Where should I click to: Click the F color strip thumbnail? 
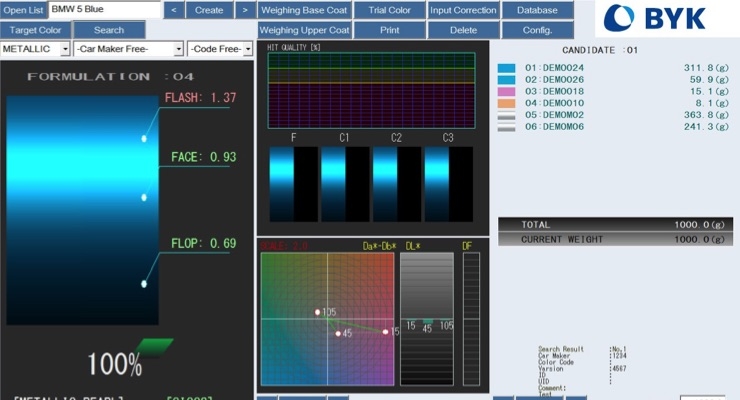click(294, 184)
